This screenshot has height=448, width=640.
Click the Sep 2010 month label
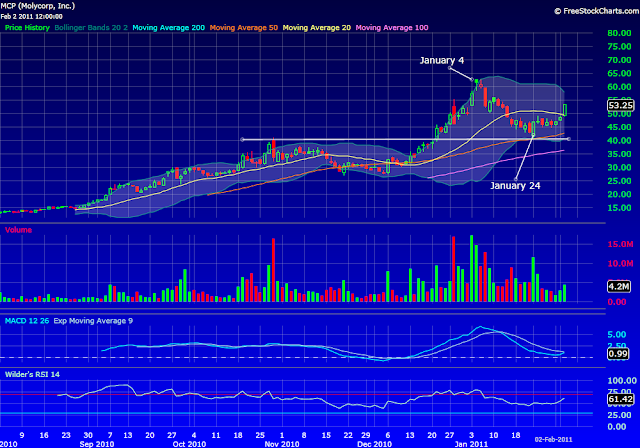click(97, 444)
